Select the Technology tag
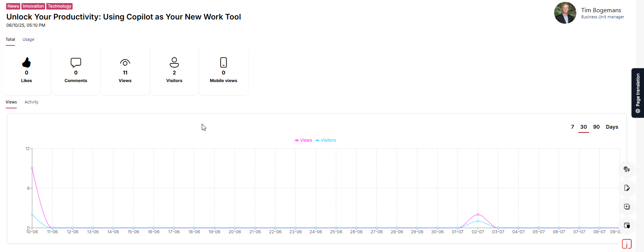Image resolution: width=644 pixels, height=252 pixels. click(x=60, y=6)
